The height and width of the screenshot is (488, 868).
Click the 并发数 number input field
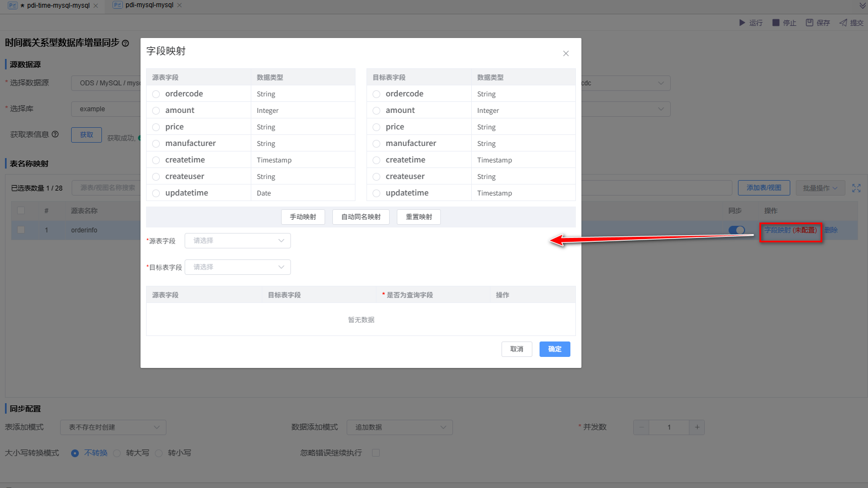coord(669,427)
